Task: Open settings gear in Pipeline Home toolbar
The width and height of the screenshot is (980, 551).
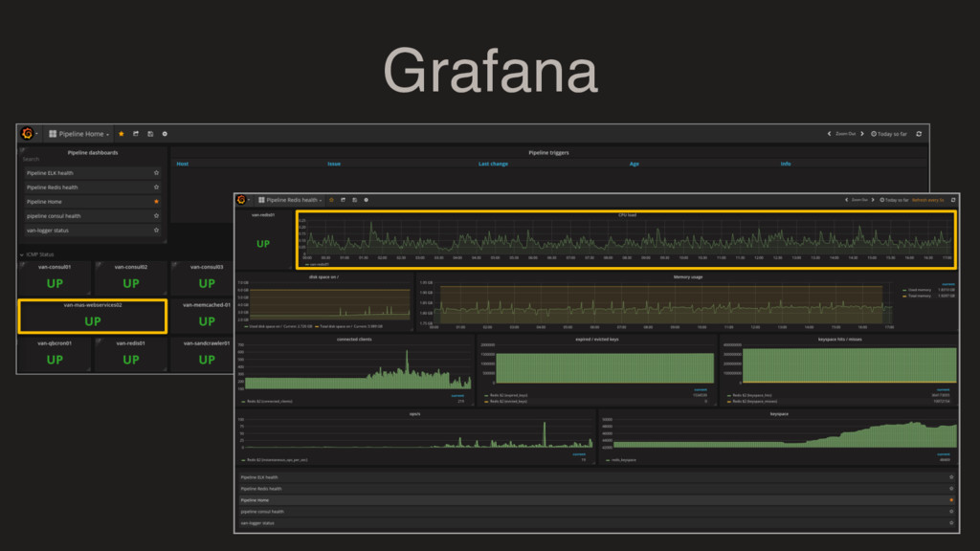Action: pos(165,134)
